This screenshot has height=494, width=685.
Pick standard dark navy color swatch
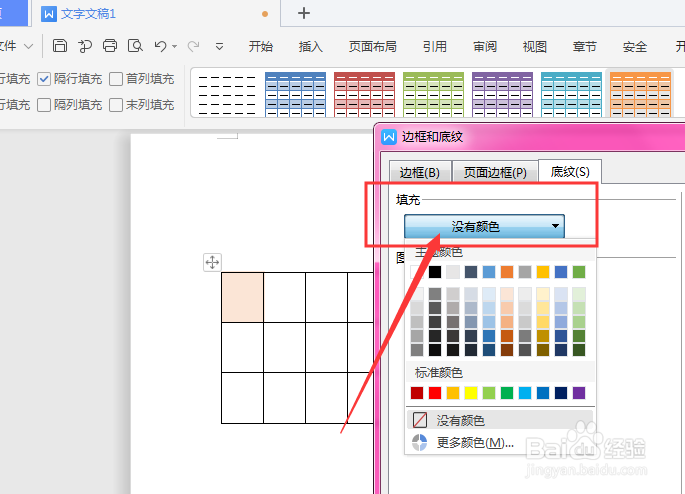561,393
